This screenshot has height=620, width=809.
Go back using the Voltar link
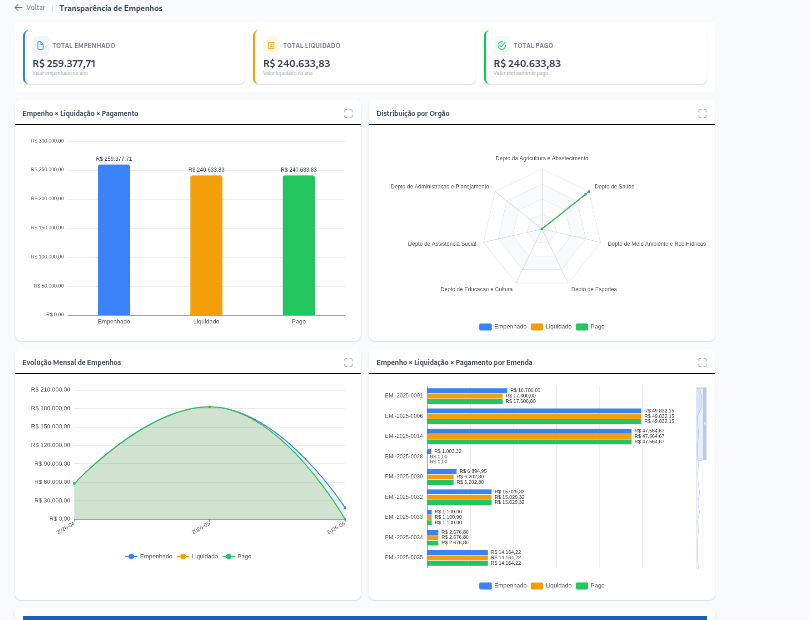(x=36, y=8)
